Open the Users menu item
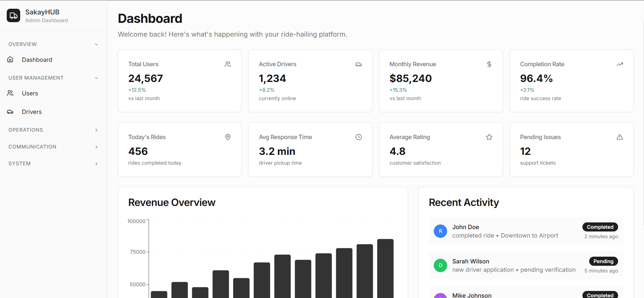Screen dimensions: 644x298 coord(53,93)
